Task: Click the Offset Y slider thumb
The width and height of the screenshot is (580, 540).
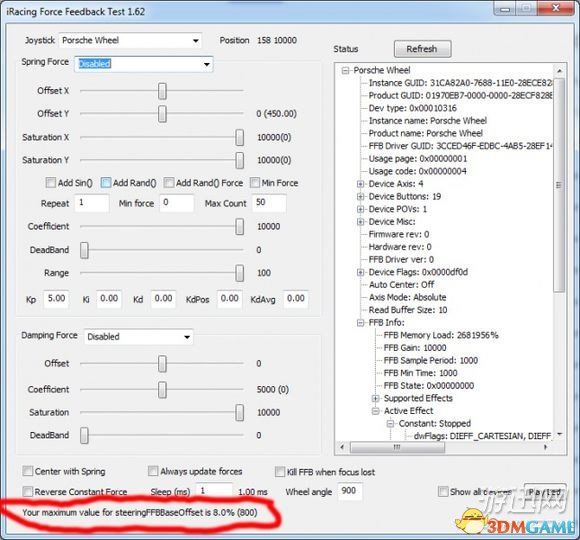Action: pyautogui.click(x=162, y=114)
